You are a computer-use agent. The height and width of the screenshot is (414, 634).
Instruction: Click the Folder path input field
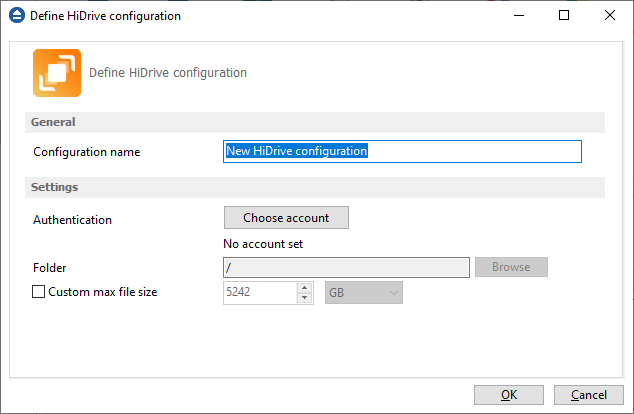coord(346,267)
